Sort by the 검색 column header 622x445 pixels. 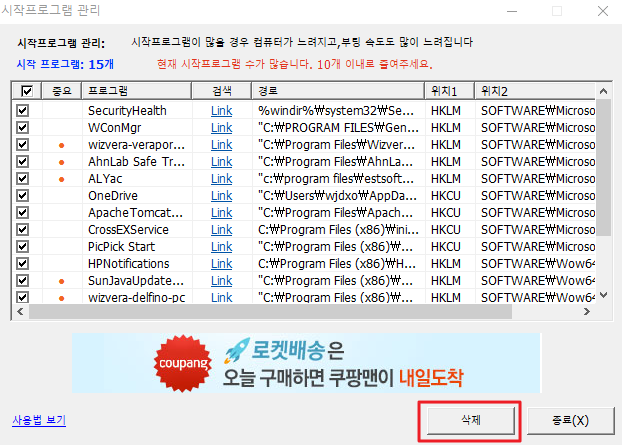point(222,91)
